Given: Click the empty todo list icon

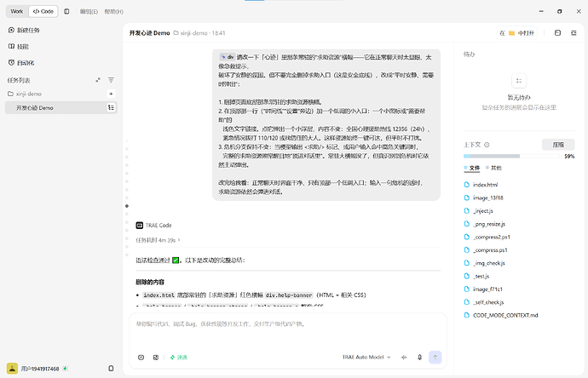Looking at the screenshot, I should tap(519, 81).
